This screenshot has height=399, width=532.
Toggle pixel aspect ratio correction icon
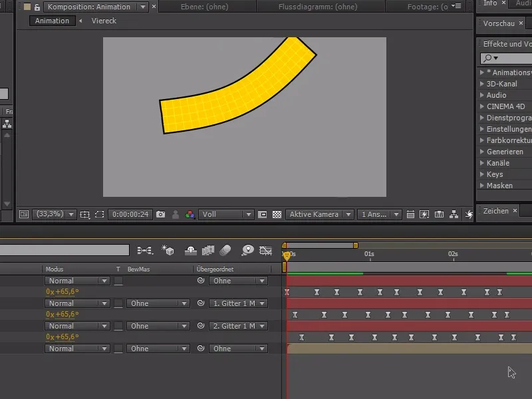[x=410, y=214]
